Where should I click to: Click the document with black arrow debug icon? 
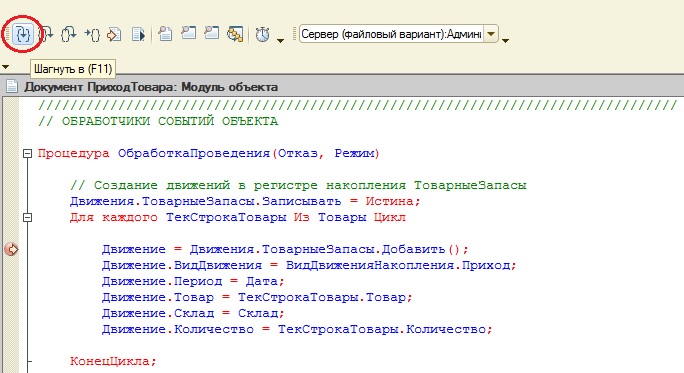point(138,34)
